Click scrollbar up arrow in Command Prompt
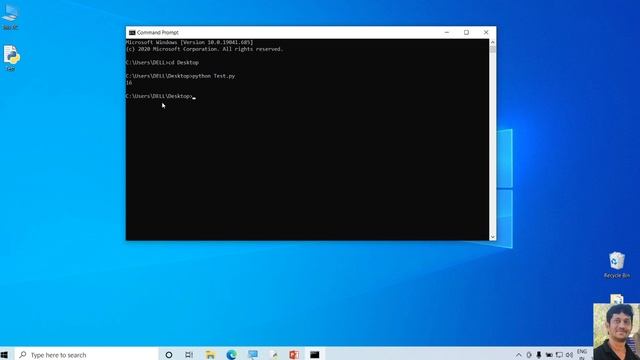This screenshot has height=360, width=640. [x=493, y=42]
